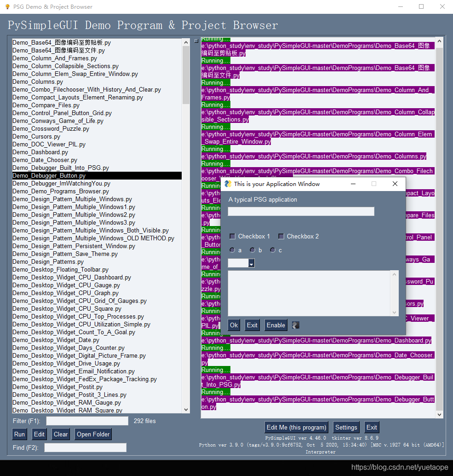Click Exit in the Application Window
The image size is (453, 476).
pos(252,325)
